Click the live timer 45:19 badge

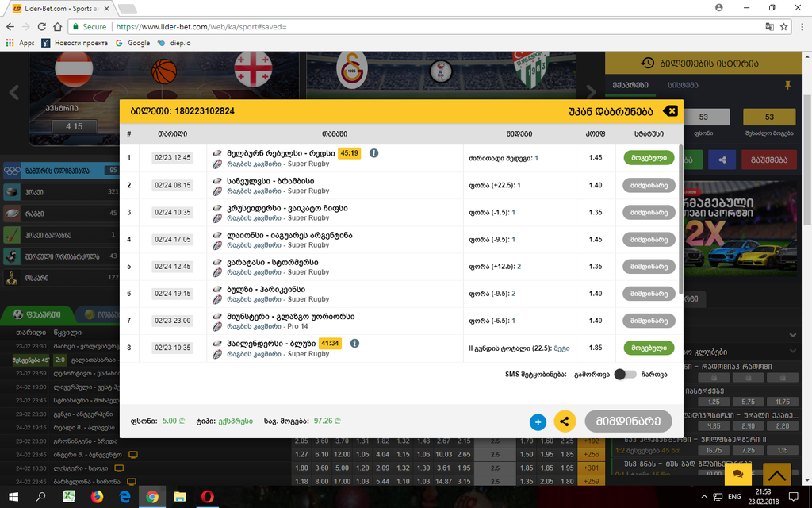click(x=349, y=153)
